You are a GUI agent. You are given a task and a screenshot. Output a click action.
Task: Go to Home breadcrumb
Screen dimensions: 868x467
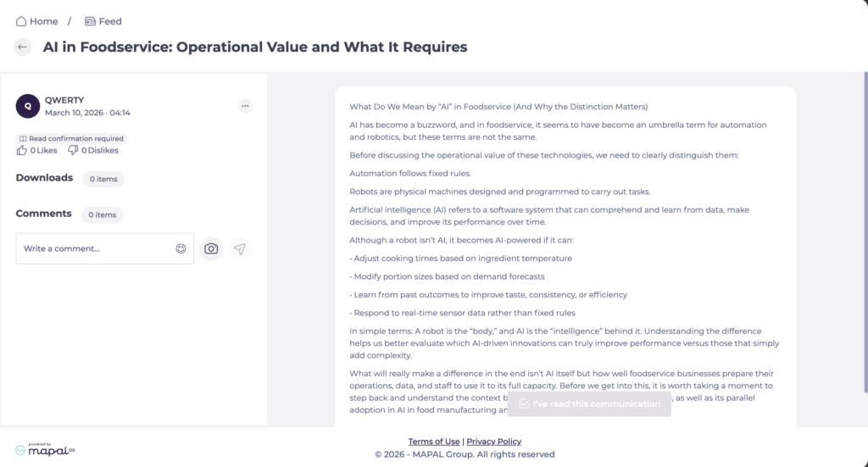point(43,21)
